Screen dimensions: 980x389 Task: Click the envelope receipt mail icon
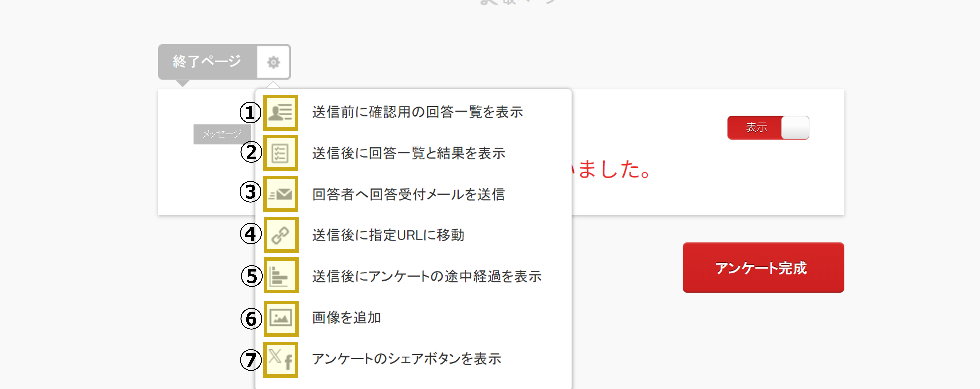[x=281, y=194]
